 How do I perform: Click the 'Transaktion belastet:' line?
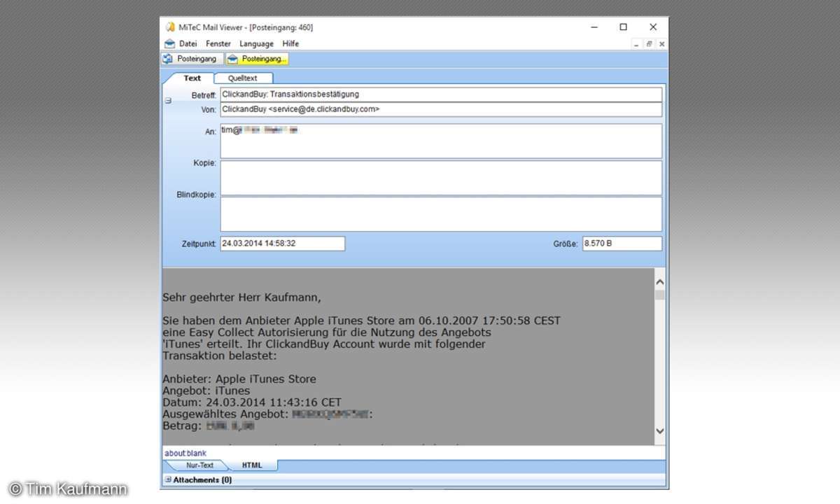pos(220,356)
